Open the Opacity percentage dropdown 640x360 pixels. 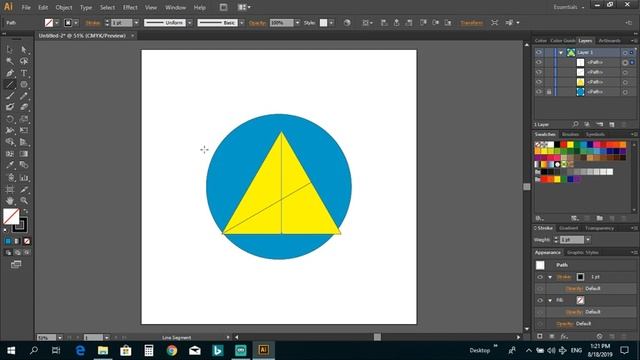click(x=297, y=23)
